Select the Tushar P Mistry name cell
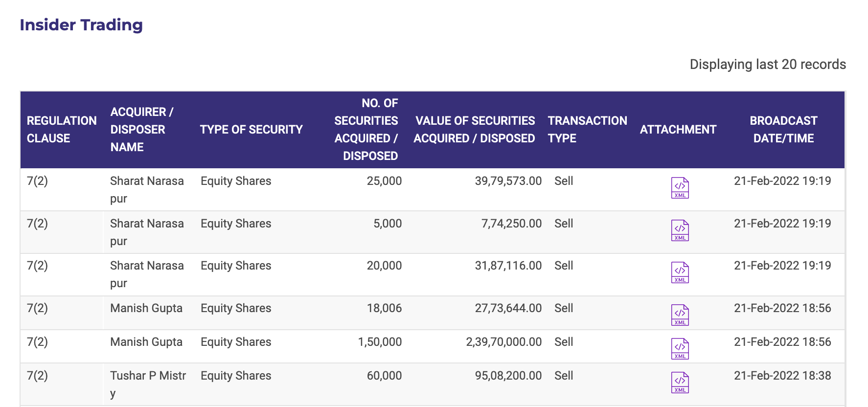This screenshot has height=407, width=868. point(148,384)
